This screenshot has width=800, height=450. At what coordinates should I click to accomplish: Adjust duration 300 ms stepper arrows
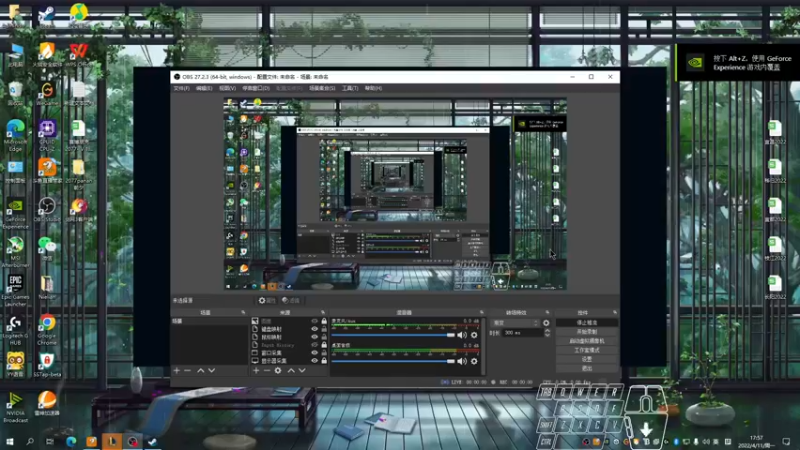(x=547, y=333)
